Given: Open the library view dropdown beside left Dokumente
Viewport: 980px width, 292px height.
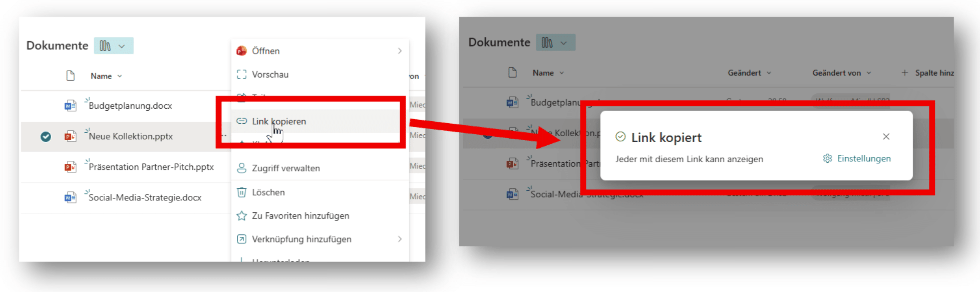Looking at the screenshot, I should [x=114, y=46].
